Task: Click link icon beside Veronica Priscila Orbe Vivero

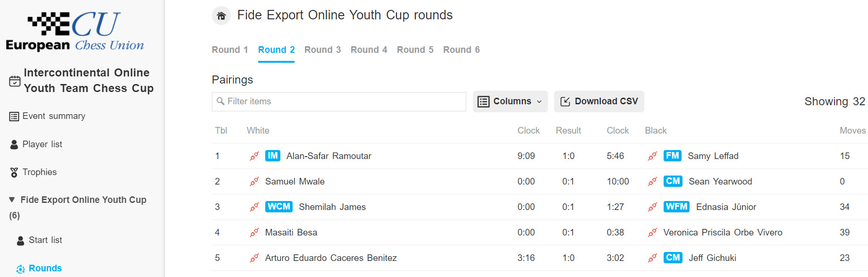Action: pos(653,233)
